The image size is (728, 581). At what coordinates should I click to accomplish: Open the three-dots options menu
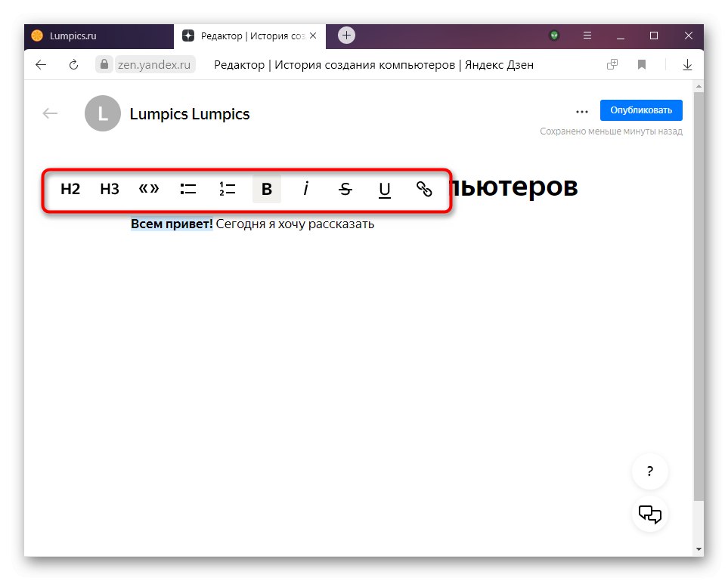[x=581, y=110]
